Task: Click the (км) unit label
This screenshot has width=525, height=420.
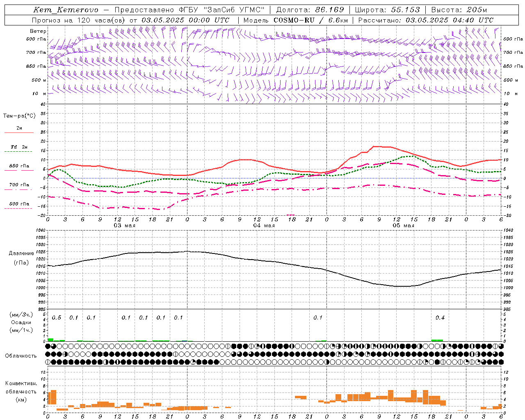Action: (x=21, y=399)
